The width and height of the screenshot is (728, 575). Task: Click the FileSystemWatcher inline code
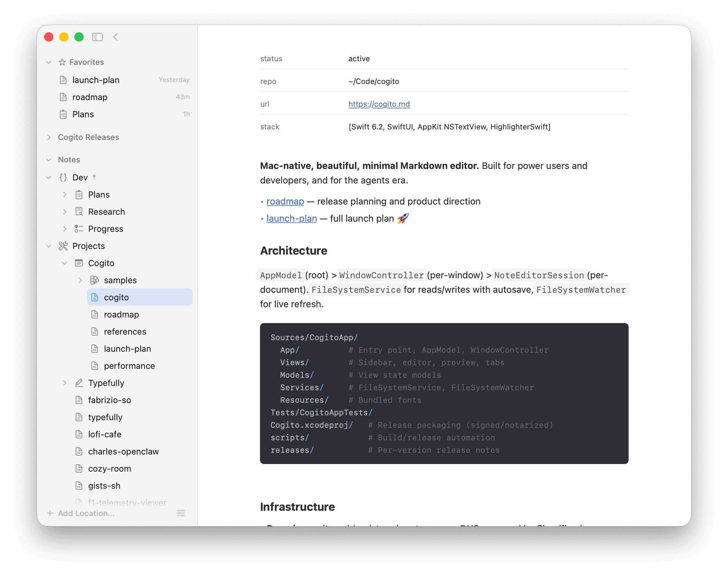tap(581, 290)
